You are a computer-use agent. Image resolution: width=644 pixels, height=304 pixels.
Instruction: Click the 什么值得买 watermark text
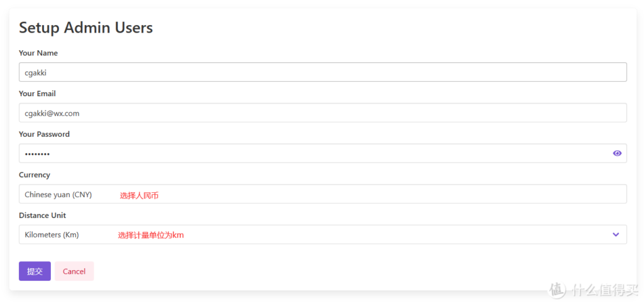602,290
